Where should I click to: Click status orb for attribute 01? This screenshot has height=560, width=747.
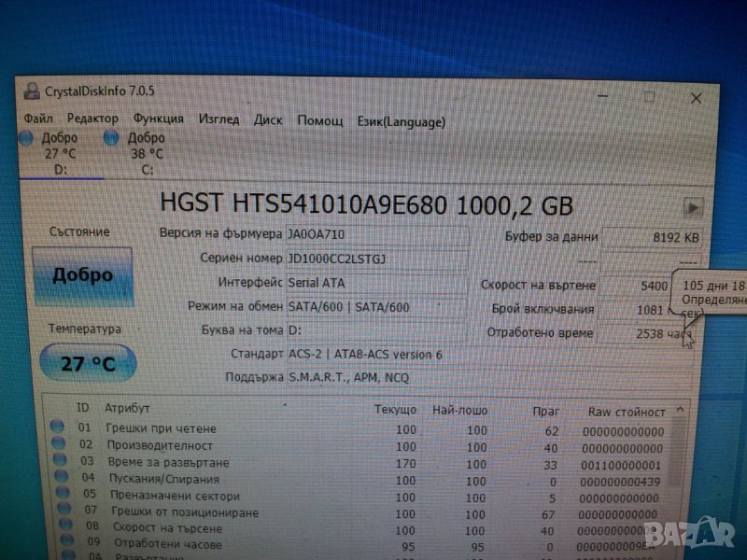(x=57, y=429)
